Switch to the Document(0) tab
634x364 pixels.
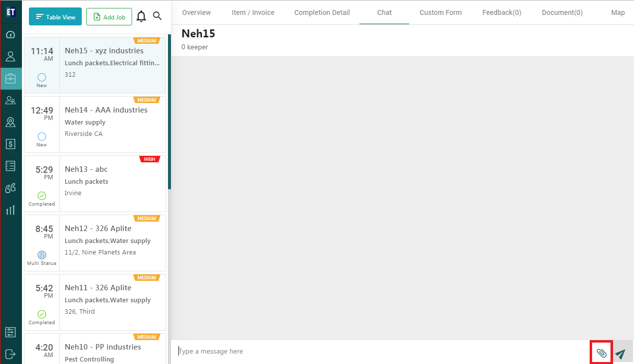(x=562, y=12)
